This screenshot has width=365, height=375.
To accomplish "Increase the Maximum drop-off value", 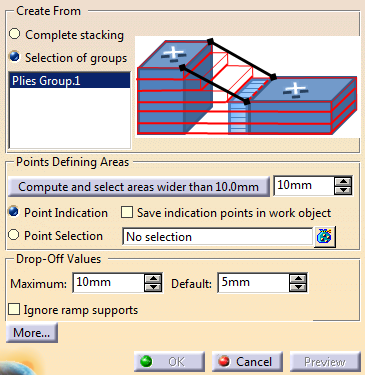I will tap(153, 279).
